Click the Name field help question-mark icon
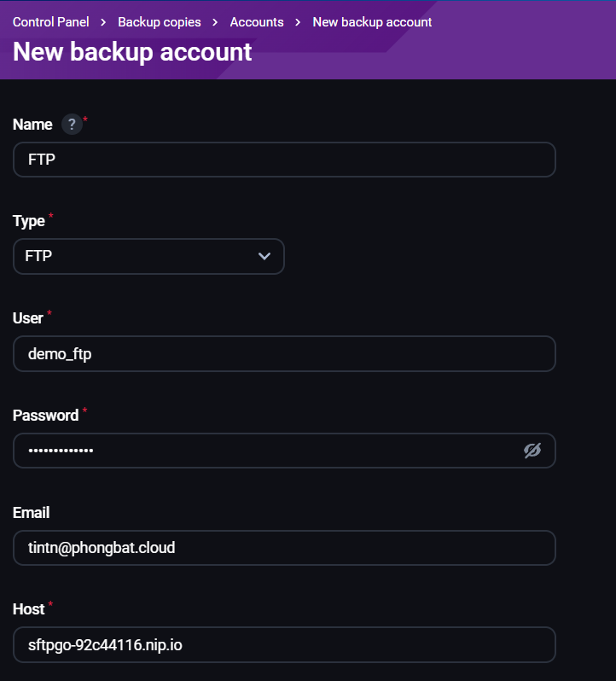This screenshot has width=616, height=681. point(72,125)
